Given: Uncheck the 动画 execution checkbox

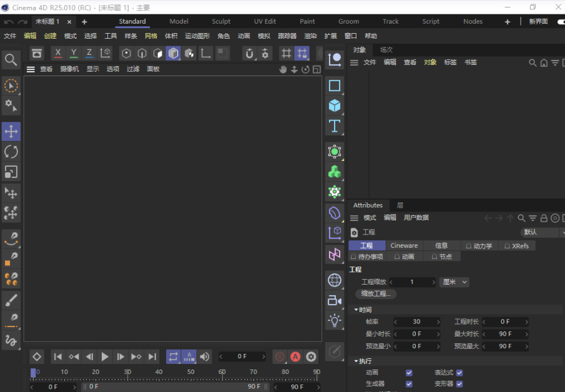Looking at the screenshot, I should [409, 373].
